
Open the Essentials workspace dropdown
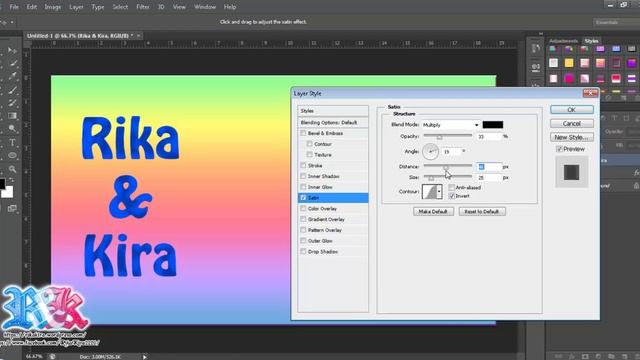pyautogui.click(x=616, y=22)
